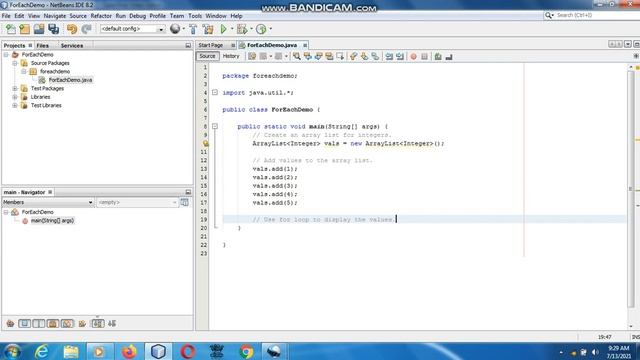Switch to the Files tab
The image size is (640, 360).
click(x=42, y=46)
